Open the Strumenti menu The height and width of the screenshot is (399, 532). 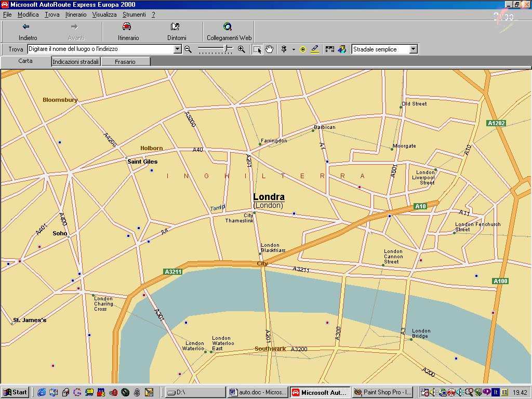[135, 15]
